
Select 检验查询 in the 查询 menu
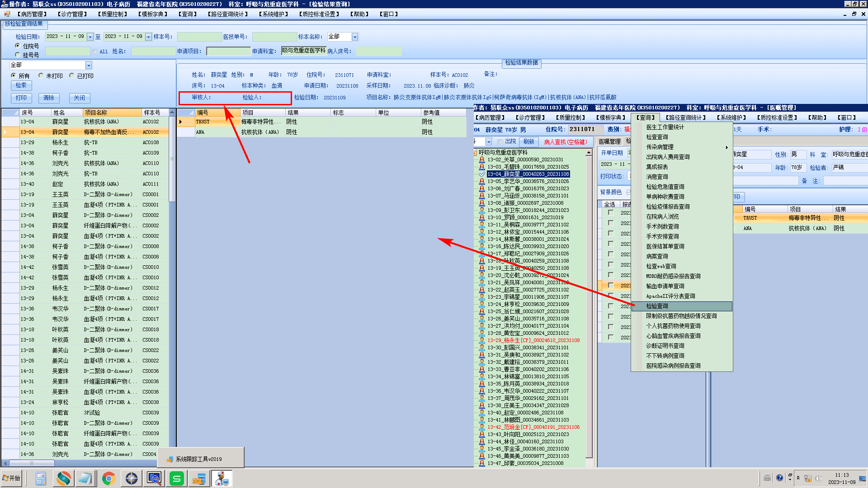pos(657,306)
